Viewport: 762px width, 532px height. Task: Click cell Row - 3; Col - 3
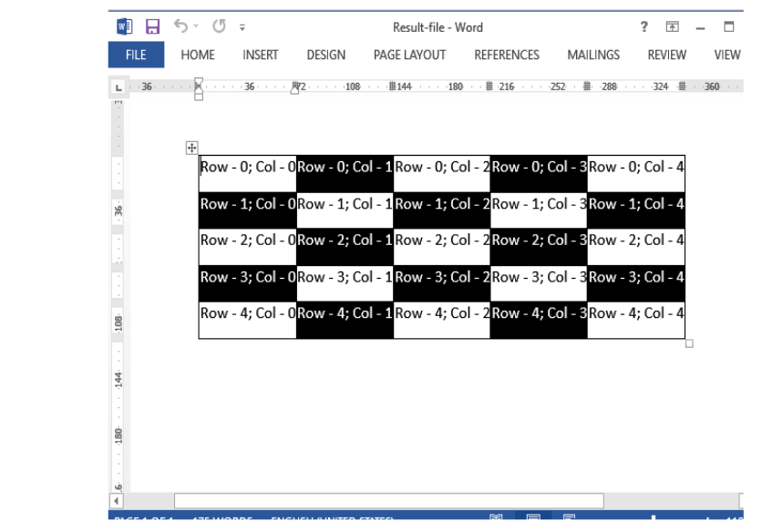point(539,283)
